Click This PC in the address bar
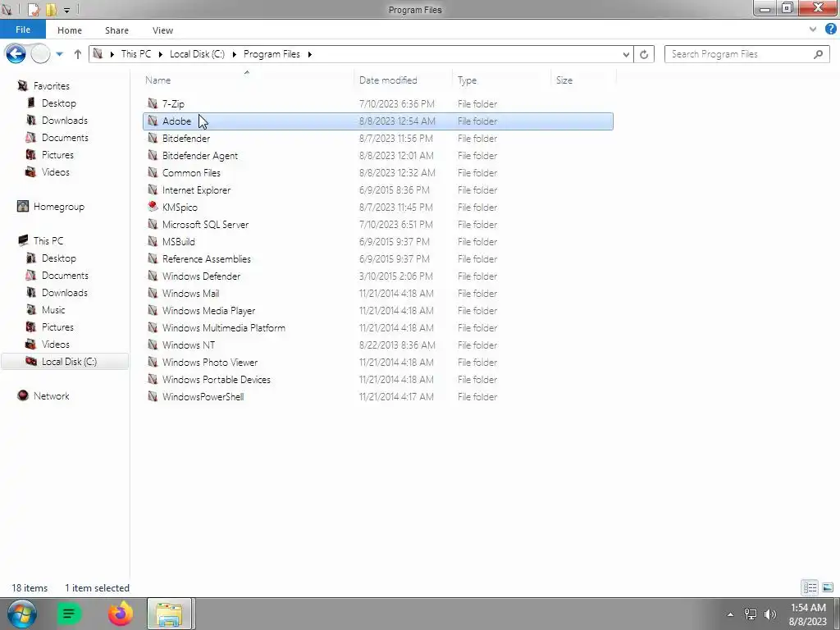 [x=136, y=54]
